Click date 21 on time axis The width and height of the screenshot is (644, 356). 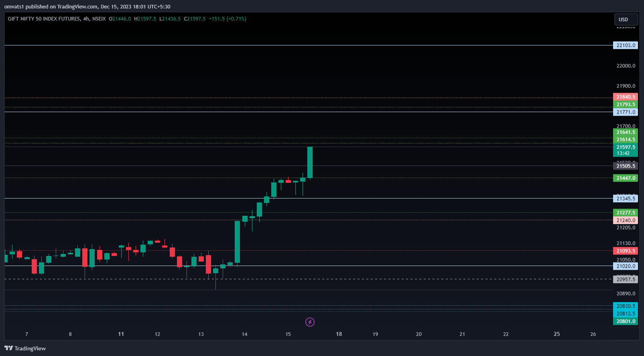pyautogui.click(x=462, y=334)
